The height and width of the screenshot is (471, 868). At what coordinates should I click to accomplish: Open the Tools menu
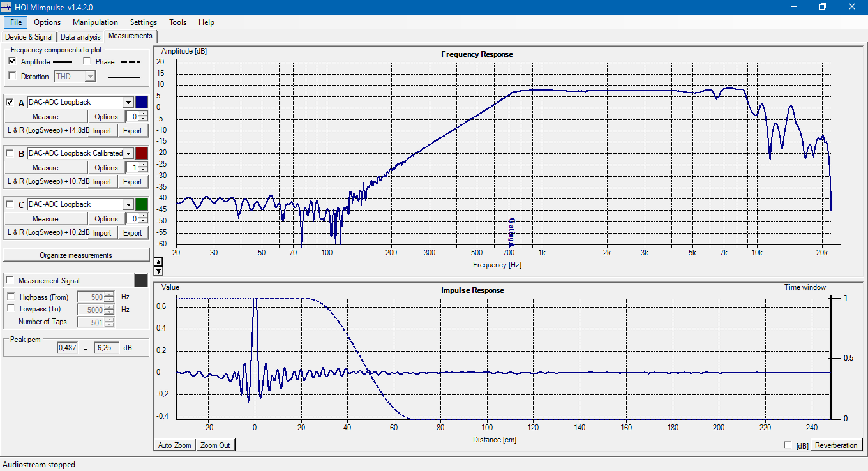pos(178,22)
